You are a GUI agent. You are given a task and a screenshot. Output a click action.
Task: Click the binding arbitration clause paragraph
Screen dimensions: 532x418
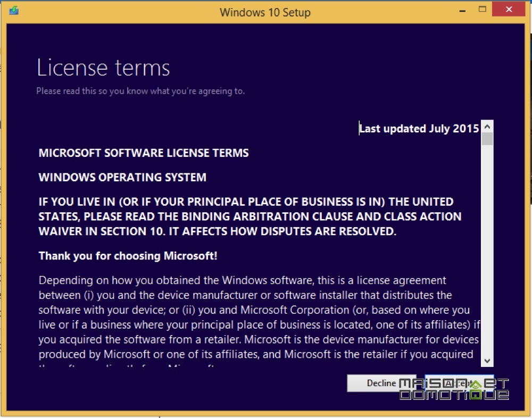tap(250, 216)
